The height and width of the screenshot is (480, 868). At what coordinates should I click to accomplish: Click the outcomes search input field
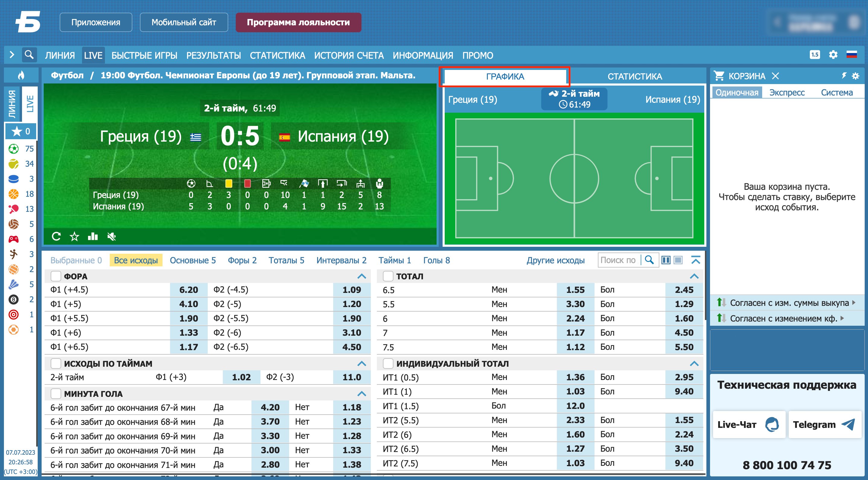(x=619, y=260)
